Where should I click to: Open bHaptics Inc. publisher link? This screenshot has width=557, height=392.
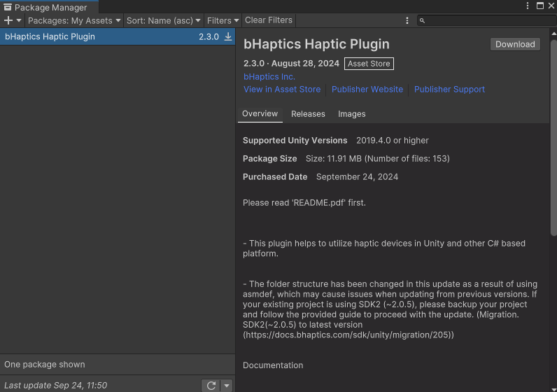[x=269, y=77]
